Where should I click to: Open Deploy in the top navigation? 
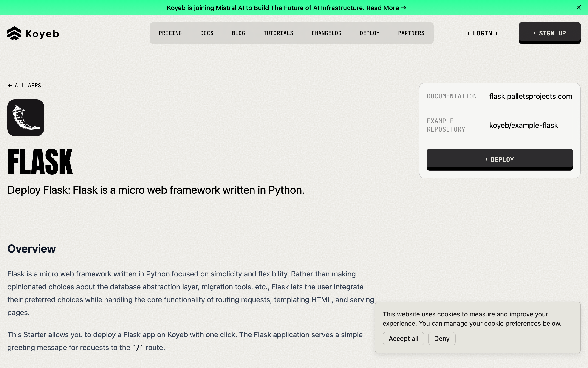[x=370, y=33]
